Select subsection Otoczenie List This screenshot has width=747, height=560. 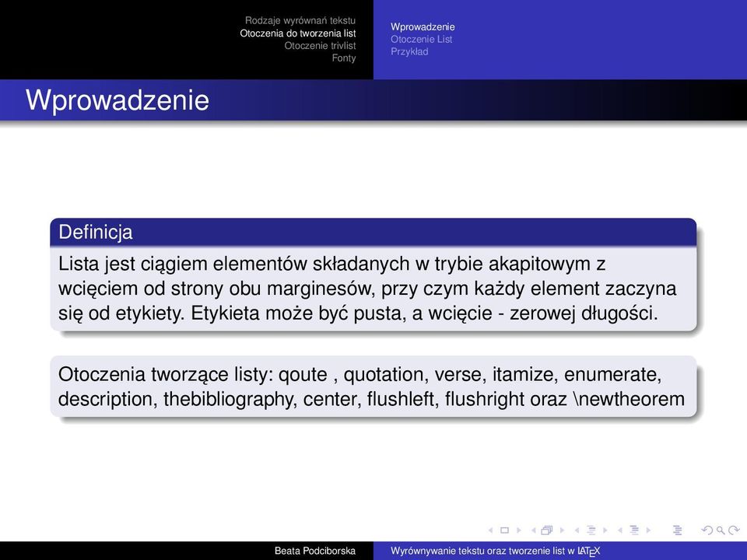(421, 40)
